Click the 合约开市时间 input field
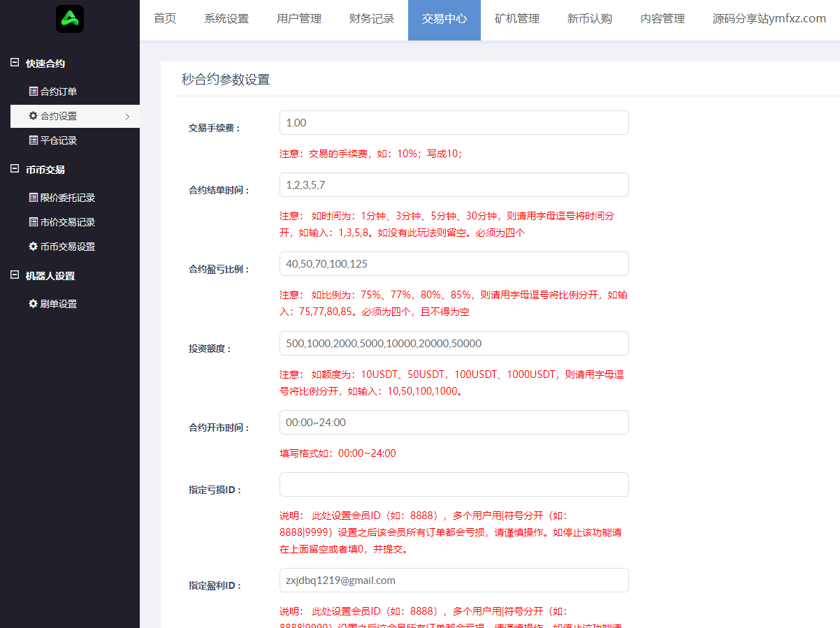 (454, 423)
